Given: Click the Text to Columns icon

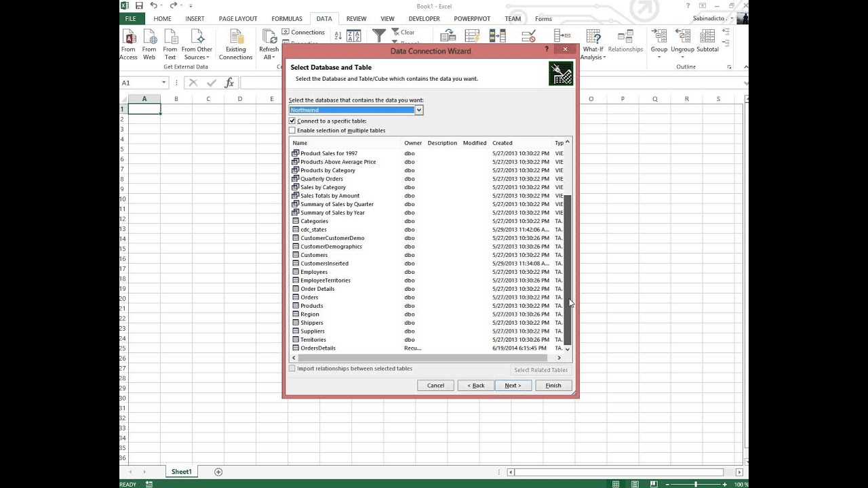Looking at the screenshot, I should [x=448, y=36].
